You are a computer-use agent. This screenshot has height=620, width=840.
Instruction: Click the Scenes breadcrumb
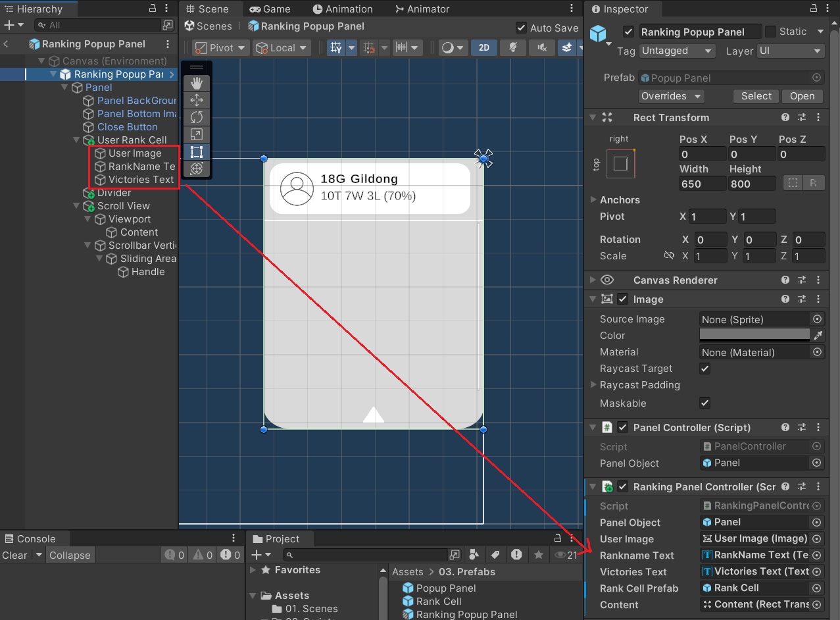(x=208, y=26)
